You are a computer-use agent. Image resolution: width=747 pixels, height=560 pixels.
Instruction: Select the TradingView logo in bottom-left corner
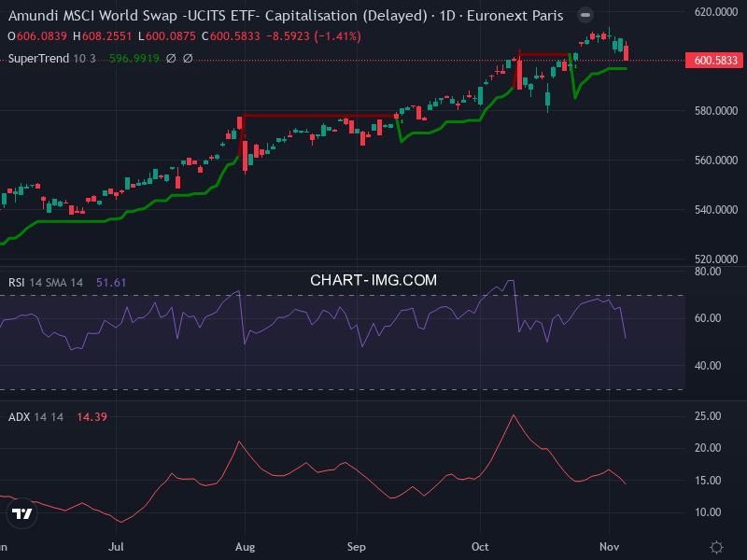(x=21, y=514)
